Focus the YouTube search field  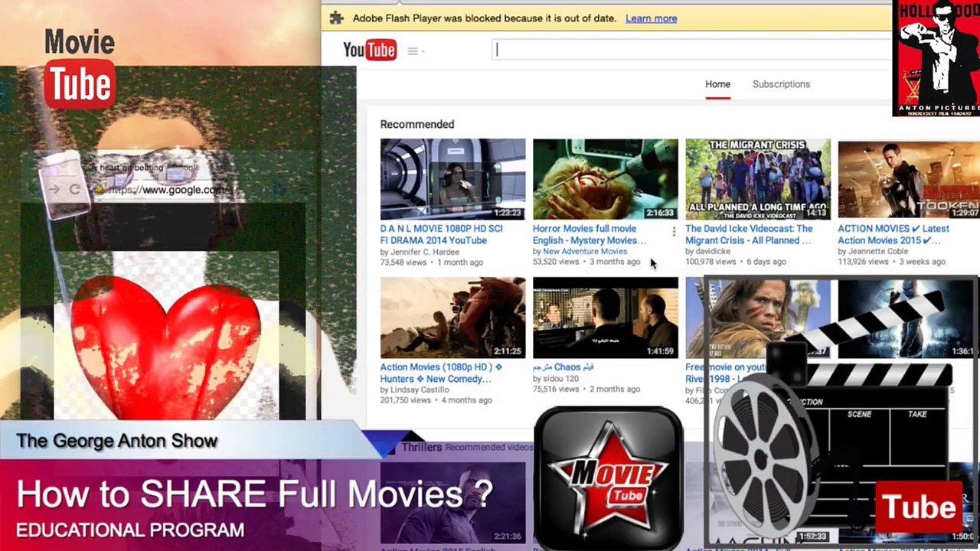click(693, 51)
